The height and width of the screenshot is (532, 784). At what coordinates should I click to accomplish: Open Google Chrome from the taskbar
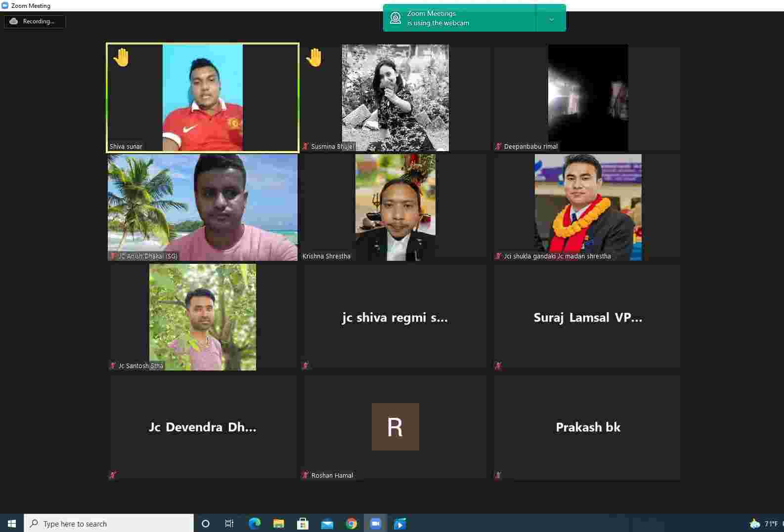coord(351,524)
